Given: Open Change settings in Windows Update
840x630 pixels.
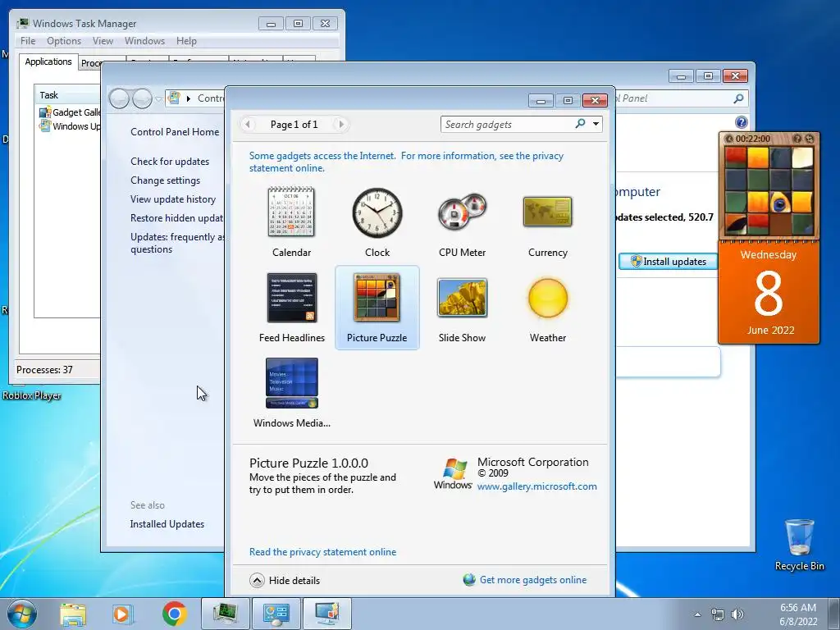Looking at the screenshot, I should pos(165,180).
